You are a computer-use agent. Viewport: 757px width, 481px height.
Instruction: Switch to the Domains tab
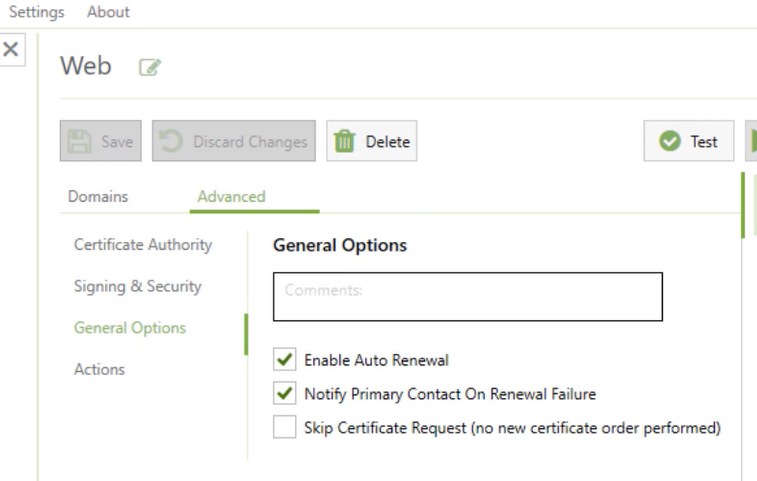point(98,196)
